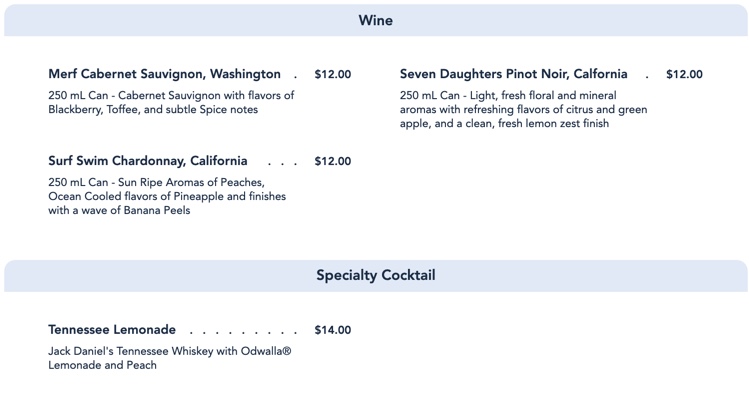Choose the Tennessee Lemonade cocktail title

coord(112,330)
